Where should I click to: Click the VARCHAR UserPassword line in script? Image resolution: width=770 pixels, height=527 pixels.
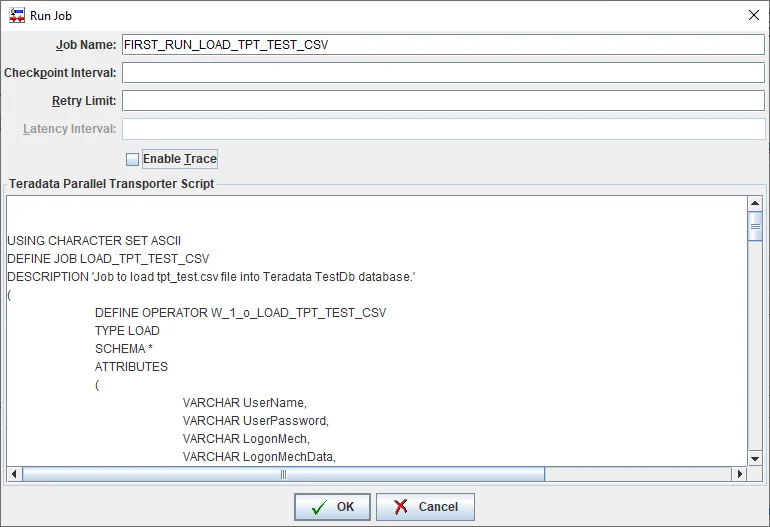pyautogui.click(x=255, y=421)
